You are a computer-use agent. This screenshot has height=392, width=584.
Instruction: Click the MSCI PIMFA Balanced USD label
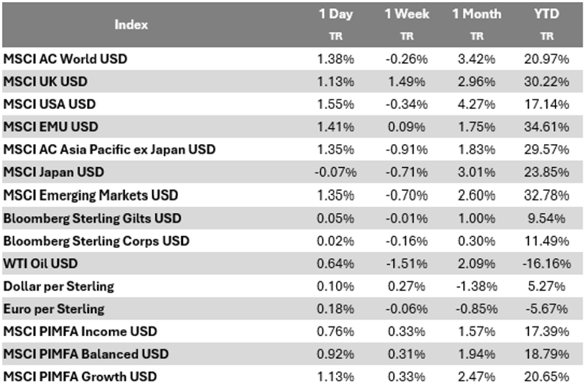tap(86, 354)
